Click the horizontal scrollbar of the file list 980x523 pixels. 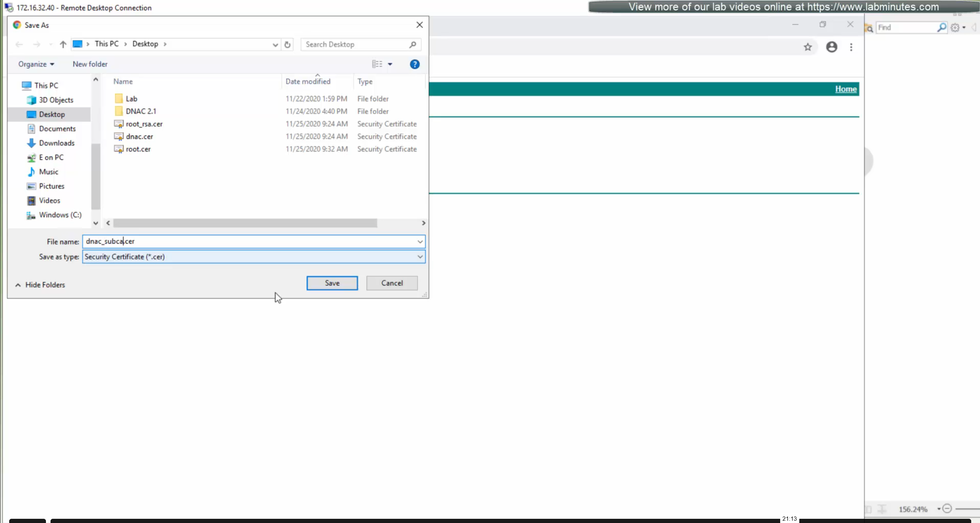[245, 223]
